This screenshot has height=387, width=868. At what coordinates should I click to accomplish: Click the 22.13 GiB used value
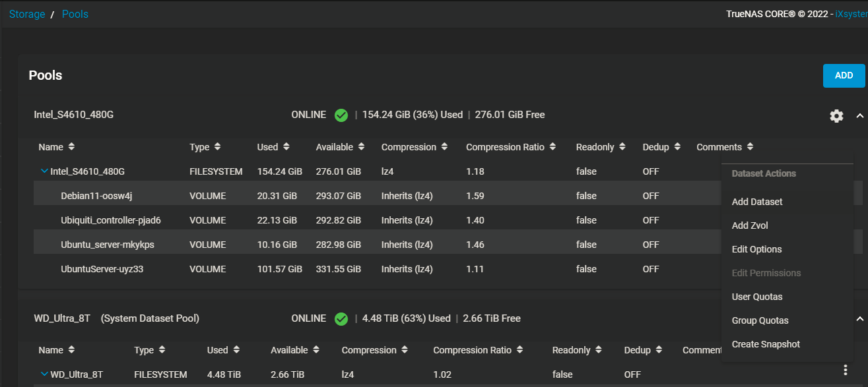tap(277, 220)
